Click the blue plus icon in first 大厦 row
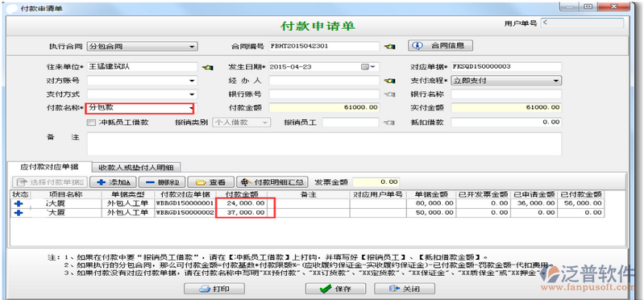The image size is (644, 300). pos(18,203)
